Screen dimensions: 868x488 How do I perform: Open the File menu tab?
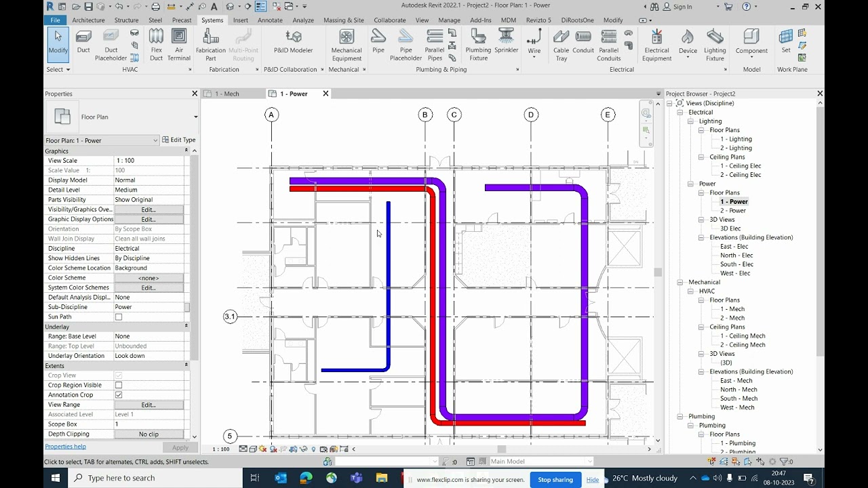click(55, 20)
